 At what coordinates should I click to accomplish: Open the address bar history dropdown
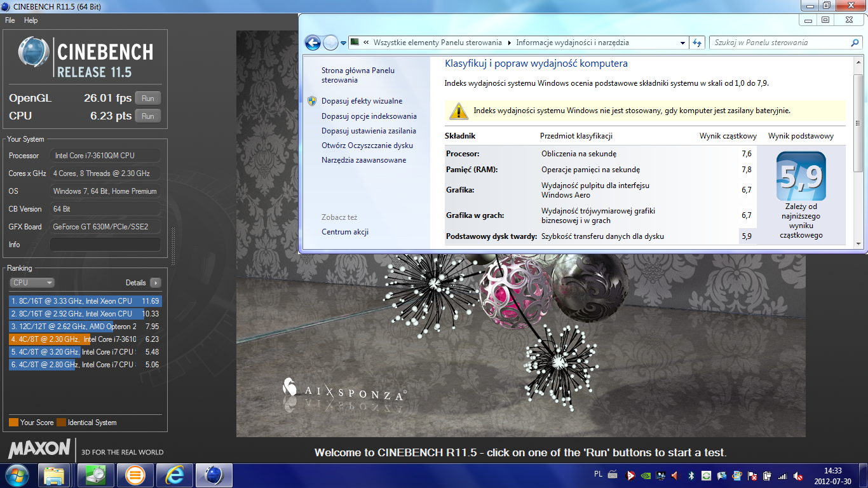(x=682, y=43)
